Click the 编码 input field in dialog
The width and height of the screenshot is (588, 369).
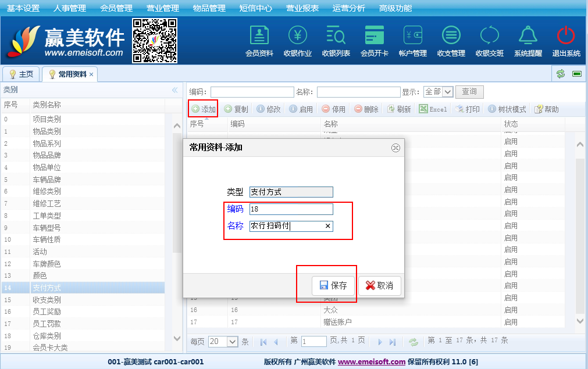tap(291, 209)
